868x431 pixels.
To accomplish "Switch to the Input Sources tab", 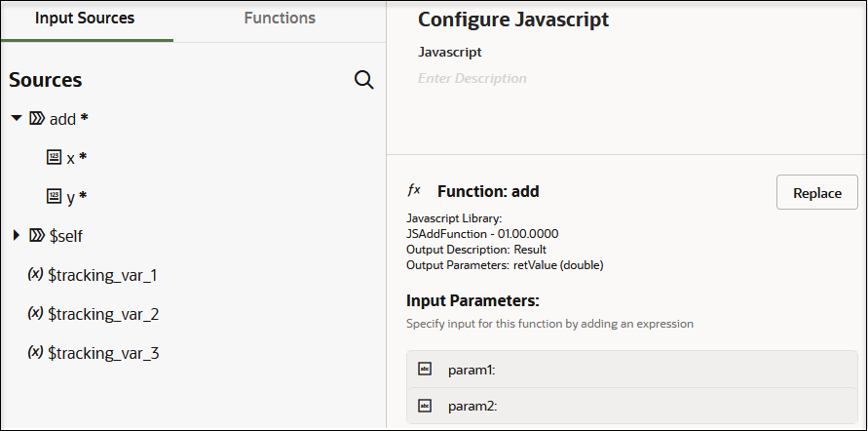I will point(85,19).
